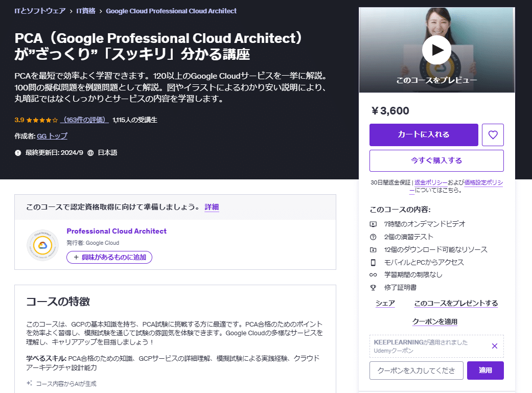The height and width of the screenshot is (393, 532).
Task: Click the plus icon in 興味があるものに追加
Action: (76, 257)
